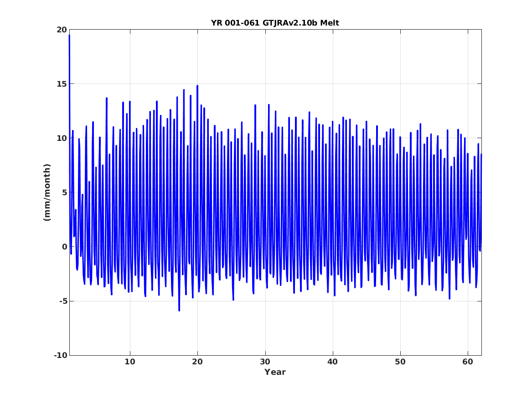Click x-axis tick label '40'

point(332,362)
